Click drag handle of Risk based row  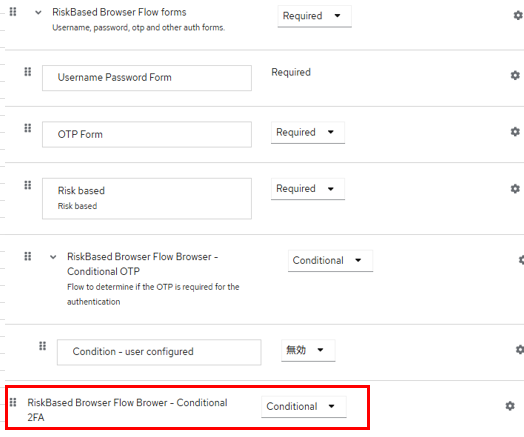pos(28,185)
